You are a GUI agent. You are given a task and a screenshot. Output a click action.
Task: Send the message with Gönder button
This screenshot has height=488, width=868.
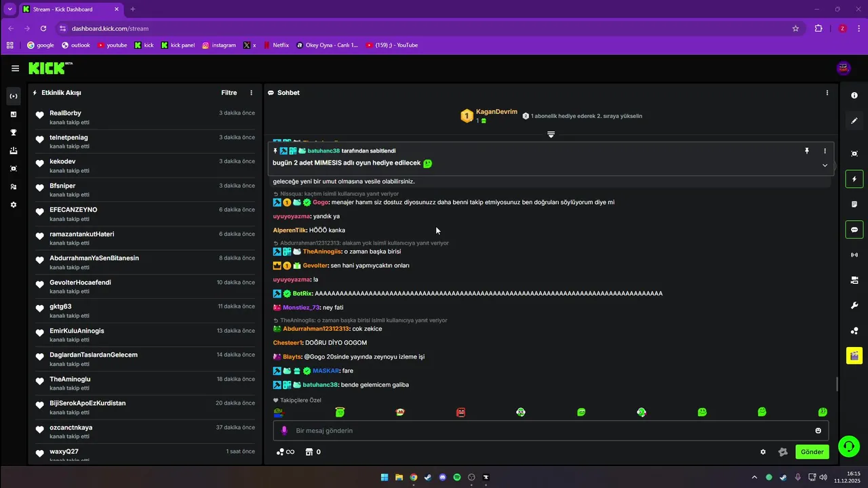[x=812, y=452]
